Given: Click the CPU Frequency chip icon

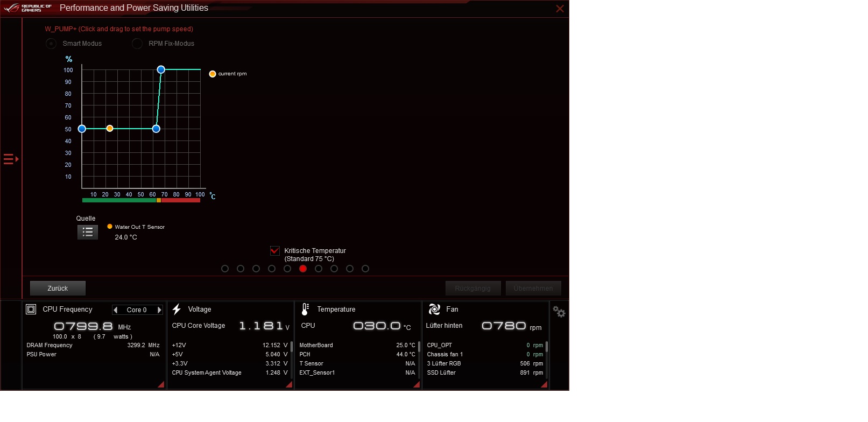Looking at the screenshot, I should [31, 309].
